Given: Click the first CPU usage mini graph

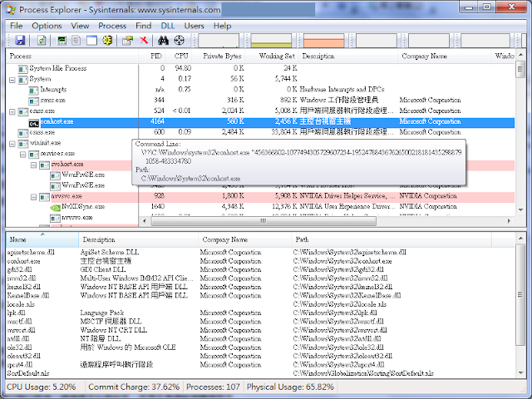Looking at the screenshot, I should [x=219, y=41].
